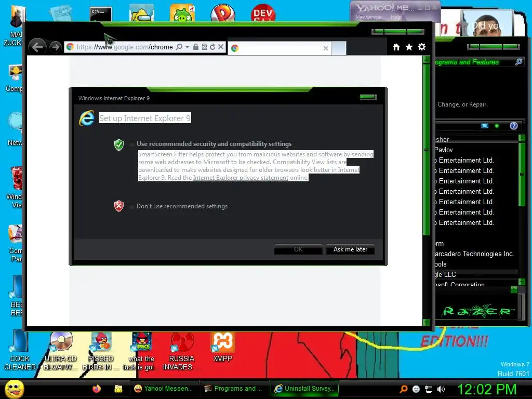This screenshot has width=532, height=399.
Task: Launch Firefox from the taskbar
Action: 97,389
